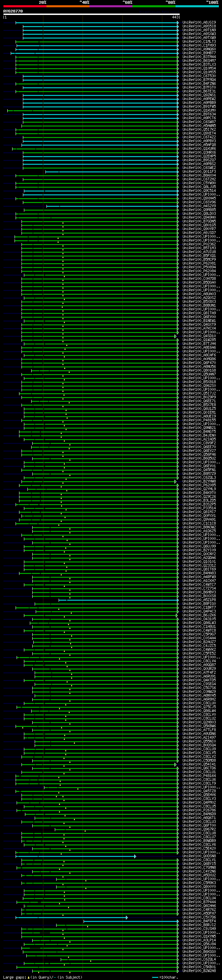Click the orange ~40% identity legend segment
The height and width of the screenshot is (980, 222).
tap(68, 6)
